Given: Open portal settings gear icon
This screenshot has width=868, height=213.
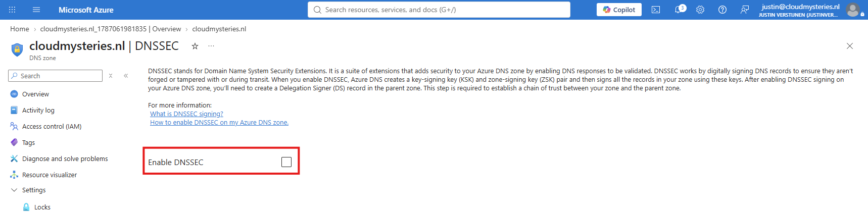Looking at the screenshot, I should [700, 10].
